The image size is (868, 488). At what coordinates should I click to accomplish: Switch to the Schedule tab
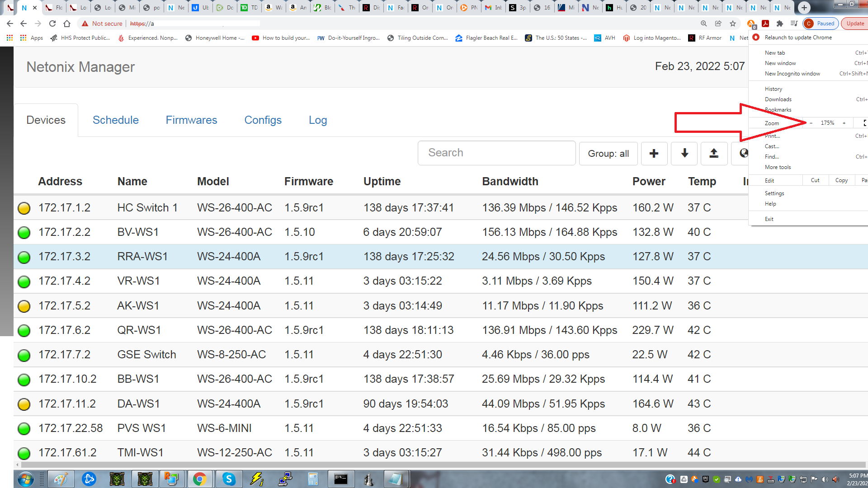115,120
